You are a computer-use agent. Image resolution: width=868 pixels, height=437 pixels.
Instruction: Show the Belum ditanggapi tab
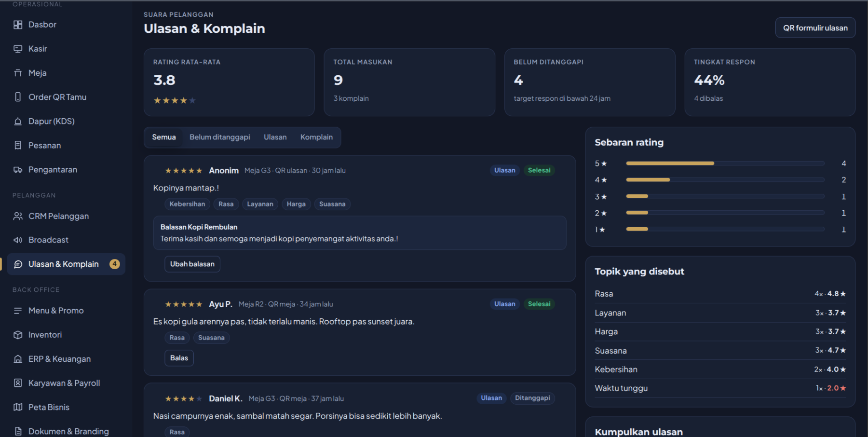click(220, 137)
